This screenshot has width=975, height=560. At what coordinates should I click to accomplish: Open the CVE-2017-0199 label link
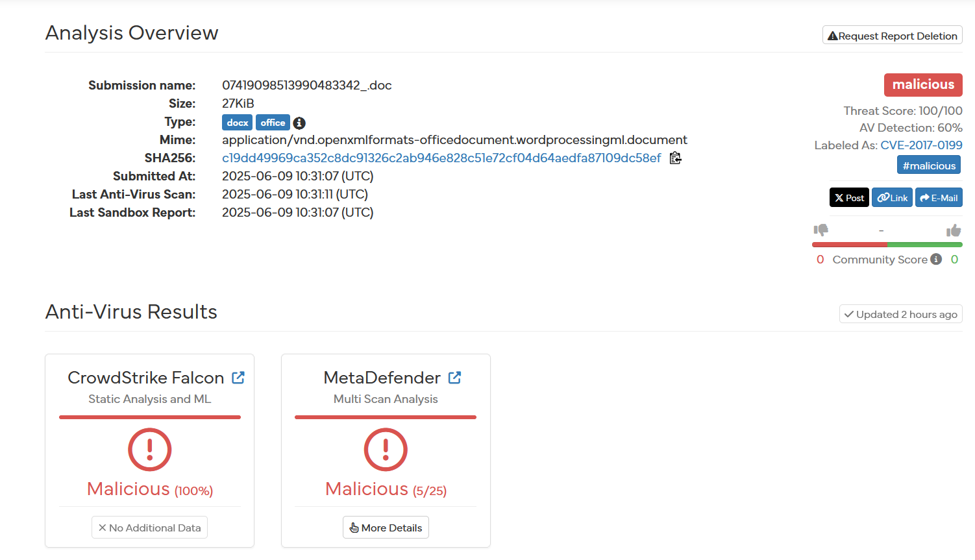[921, 145]
